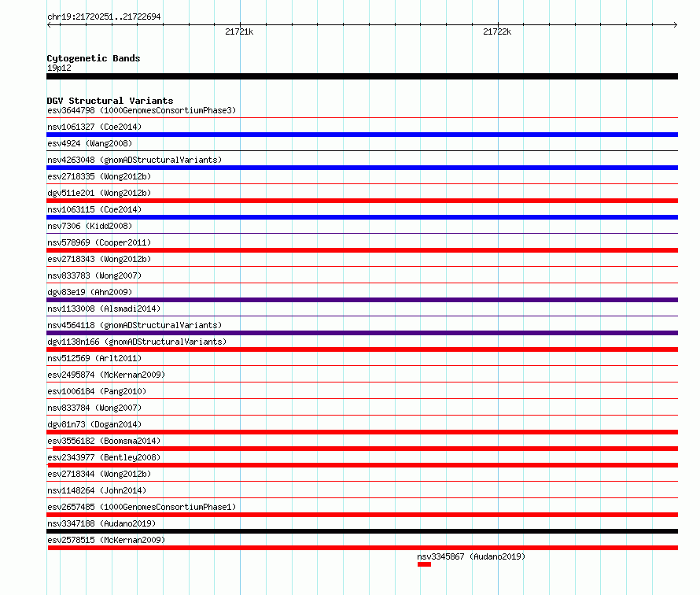Click nsv1133008 (Alsmadi2014) variant label
Image resolution: width=700 pixels, height=595 pixels.
pos(104,309)
